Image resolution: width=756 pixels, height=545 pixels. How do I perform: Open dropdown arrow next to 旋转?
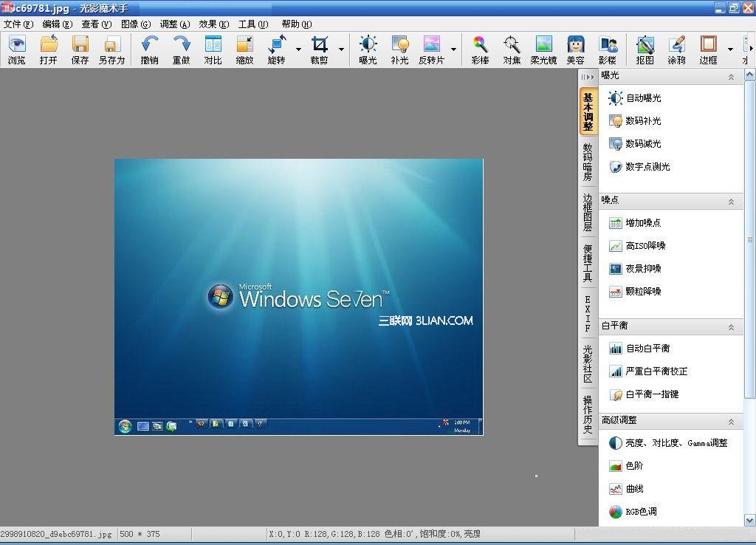click(x=298, y=49)
